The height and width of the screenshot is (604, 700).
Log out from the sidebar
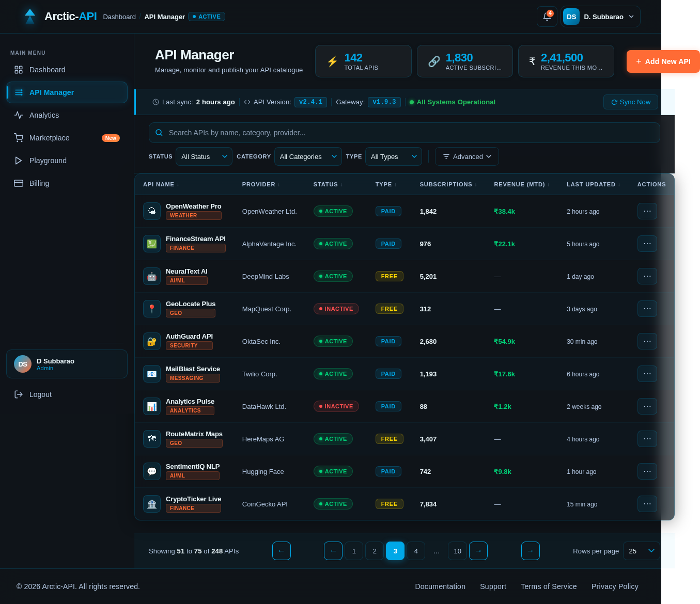67,394
